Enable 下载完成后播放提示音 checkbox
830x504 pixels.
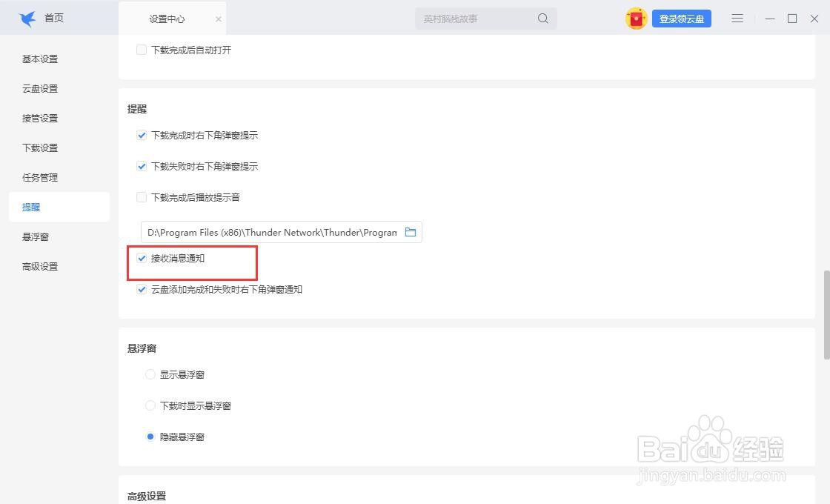tap(142, 197)
